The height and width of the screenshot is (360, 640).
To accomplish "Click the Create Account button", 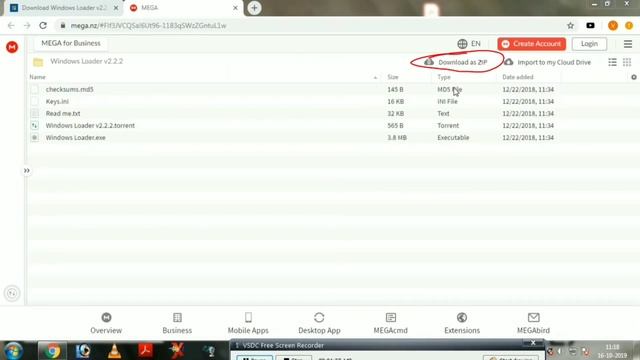I will click(531, 44).
